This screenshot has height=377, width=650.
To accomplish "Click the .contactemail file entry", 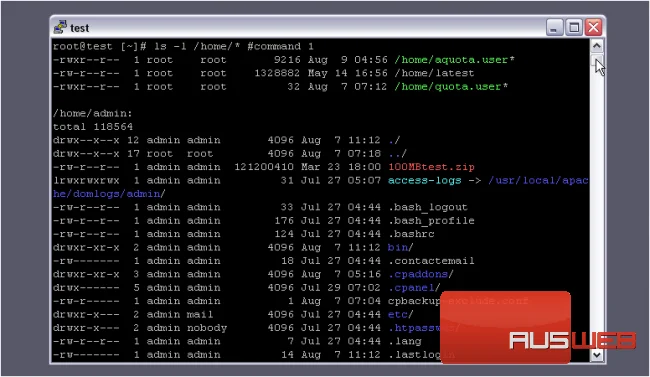I will point(431,261).
